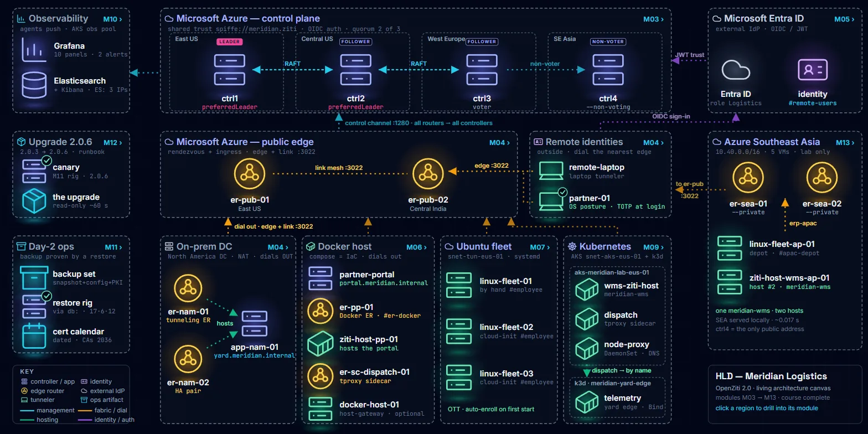Click the cert calendar icon
The height and width of the screenshot is (434, 868).
click(x=34, y=335)
